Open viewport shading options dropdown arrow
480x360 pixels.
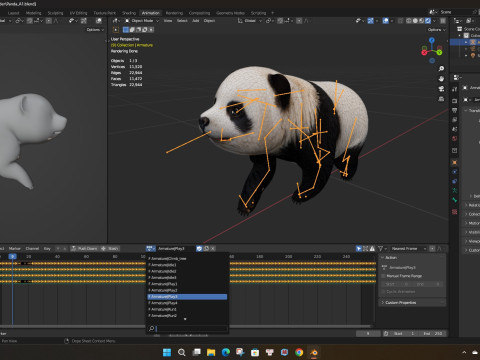(434, 21)
